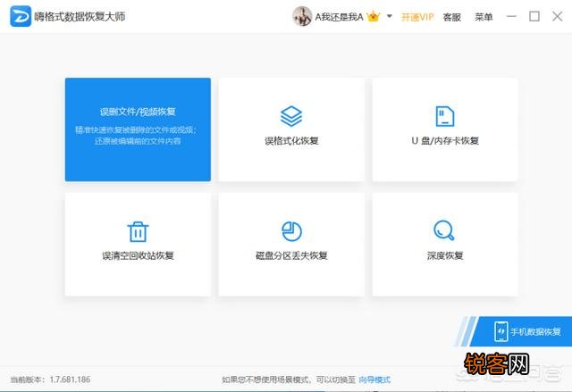
Task: Select the U盘/内存卡恢复 label
Action: 445,141
